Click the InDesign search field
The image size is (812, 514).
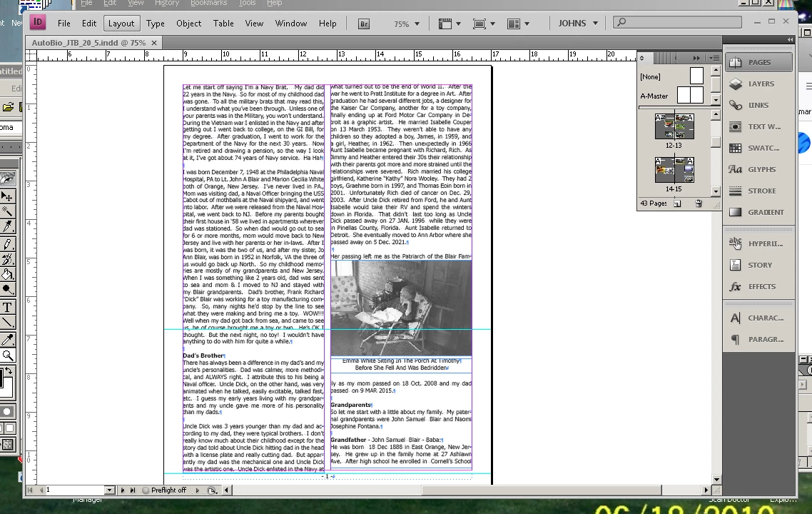[x=678, y=21]
